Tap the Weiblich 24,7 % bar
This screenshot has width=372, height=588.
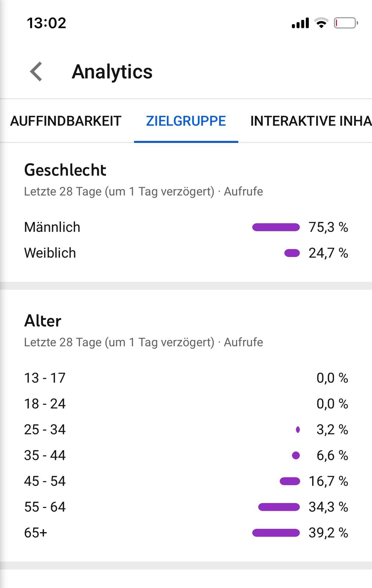pos(292,253)
